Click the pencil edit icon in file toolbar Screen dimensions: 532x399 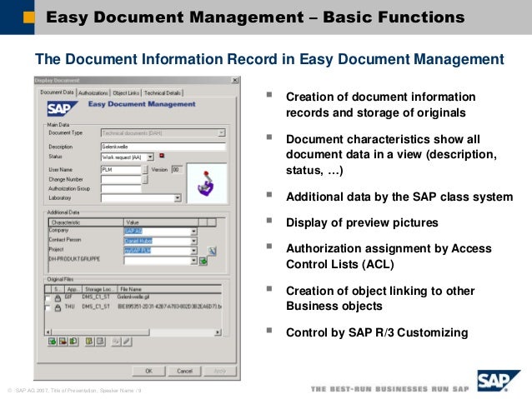(x=127, y=342)
